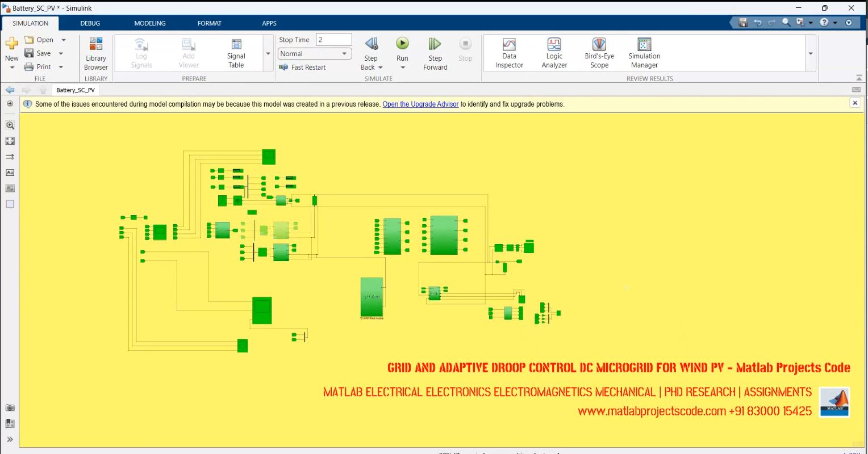The height and width of the screenshot is (454, 868).
Task: Open the Bird's-Eye Scope
Action: 598,52
